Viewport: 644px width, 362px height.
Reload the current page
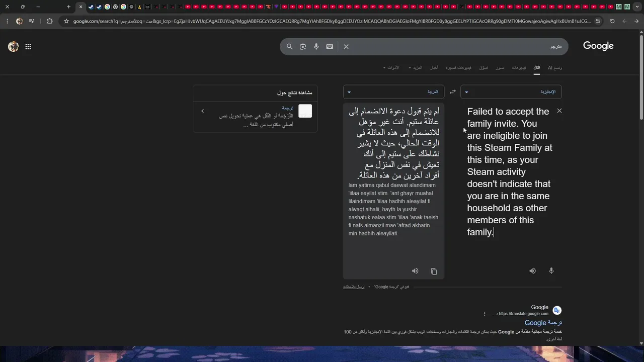pyautogui.click(x=612, y=21)
